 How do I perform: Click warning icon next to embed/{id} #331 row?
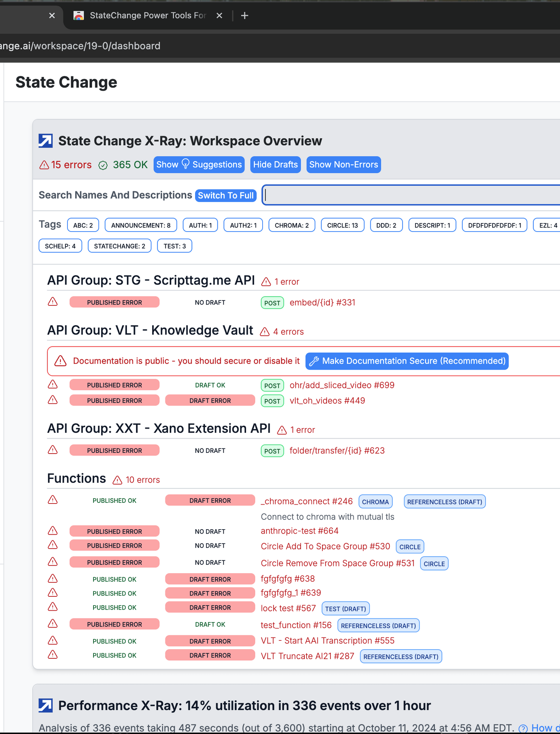point(53,302)
